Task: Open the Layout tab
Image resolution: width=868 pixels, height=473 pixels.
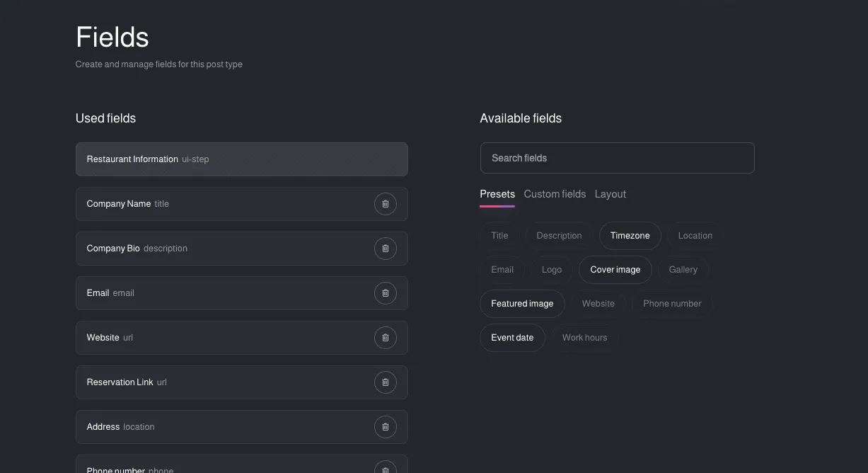Action: [x=610, y=194]
